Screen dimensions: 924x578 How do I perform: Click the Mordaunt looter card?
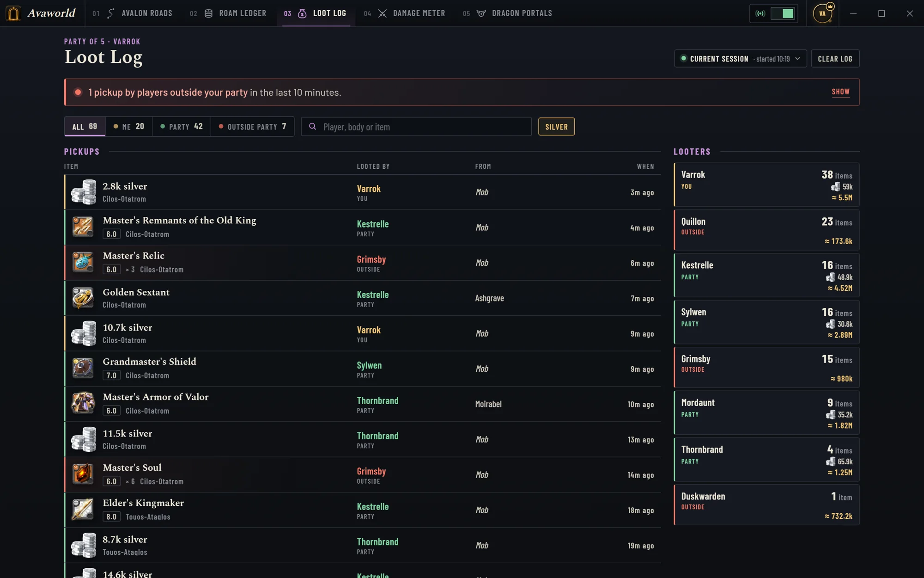(766, 412)
